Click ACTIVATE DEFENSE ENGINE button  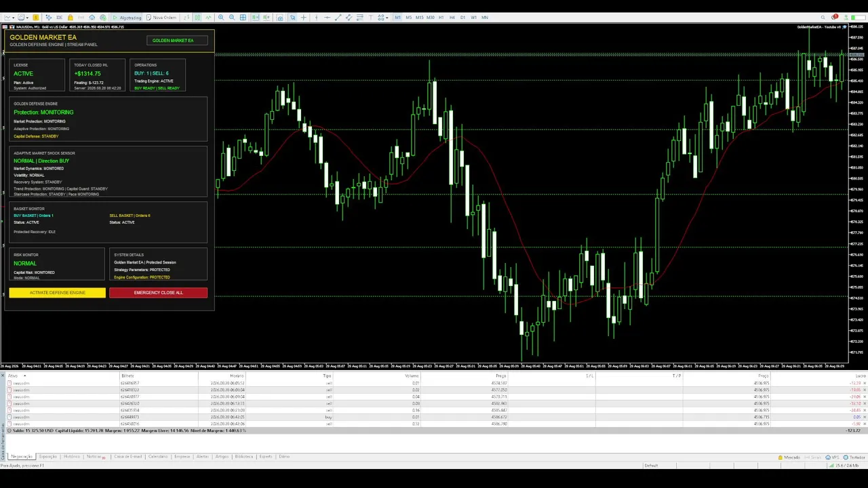pyautogui.click(x=58, y=293)
